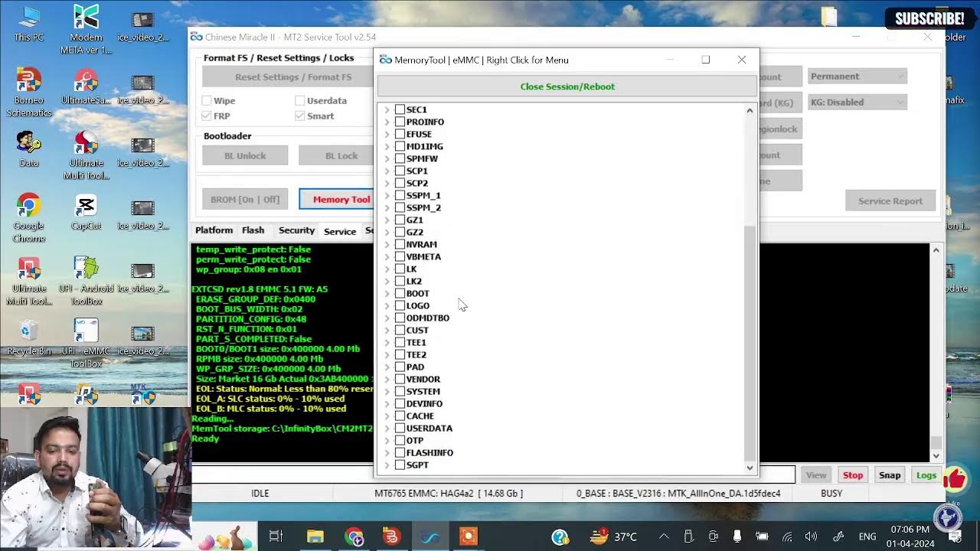980x551 pixels.
Task: Switch to the Security tab
Action: click(296, 230)
